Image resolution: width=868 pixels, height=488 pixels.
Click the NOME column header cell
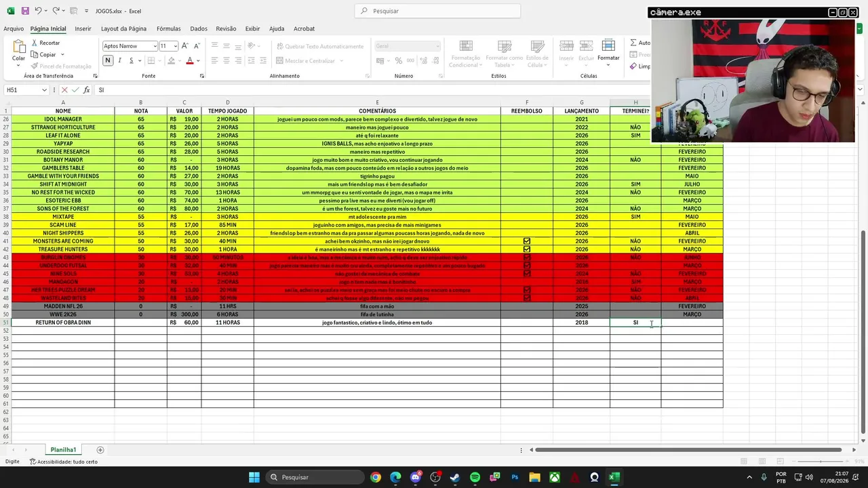[63, 111]
